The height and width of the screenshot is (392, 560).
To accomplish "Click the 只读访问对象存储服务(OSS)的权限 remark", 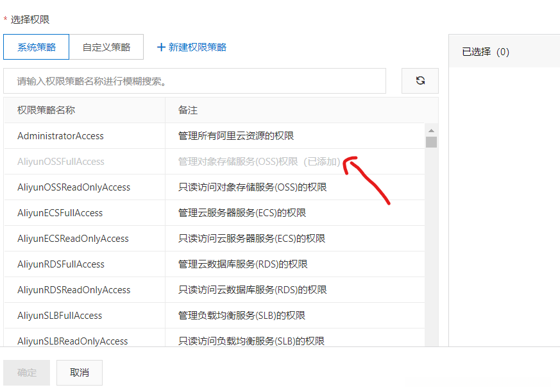I will [252, 187].
